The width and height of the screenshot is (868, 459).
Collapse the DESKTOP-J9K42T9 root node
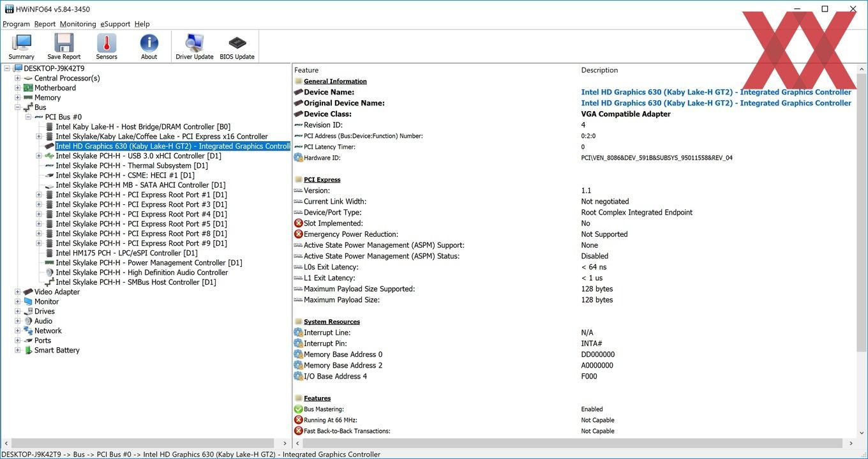(7, 68)
